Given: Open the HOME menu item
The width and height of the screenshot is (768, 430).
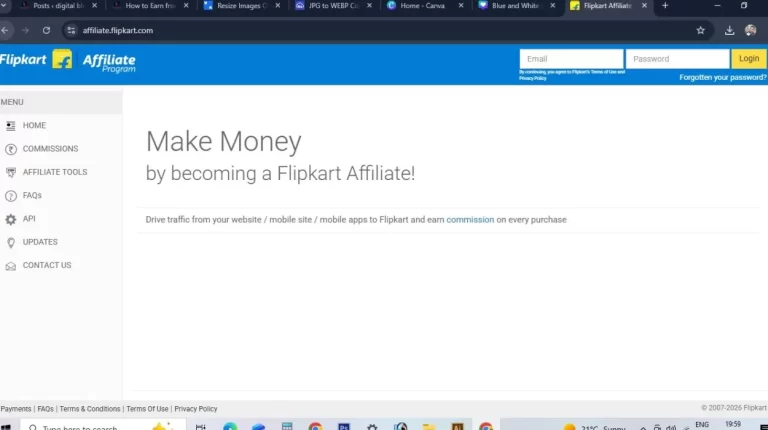Looking at the screenshot, I should pyautogui.click(x=34, y=125).
